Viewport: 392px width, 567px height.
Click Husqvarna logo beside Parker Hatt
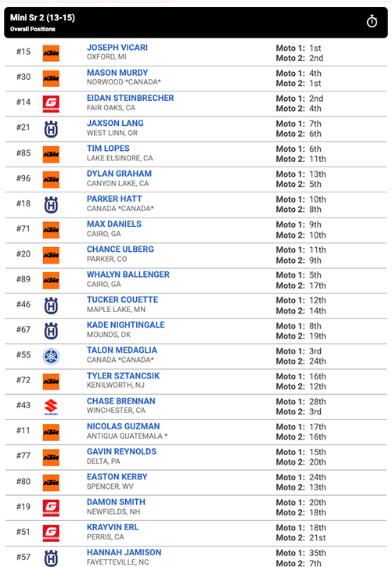(x=51, y=205)
